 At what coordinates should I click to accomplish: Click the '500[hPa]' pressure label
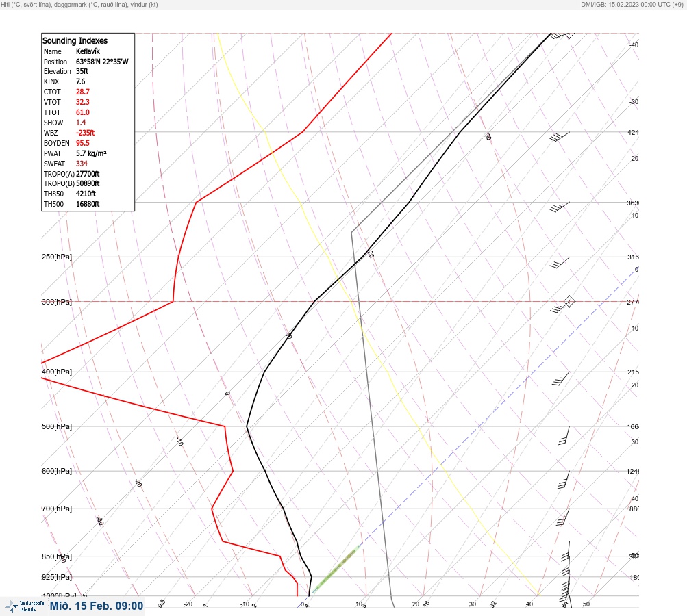point(57,426)
